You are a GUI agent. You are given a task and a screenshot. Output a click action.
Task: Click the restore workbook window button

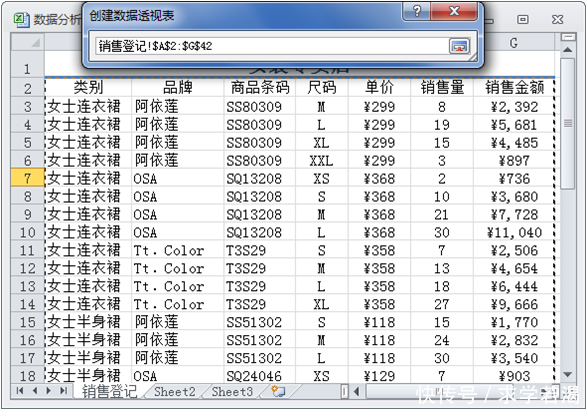(523, 19)
